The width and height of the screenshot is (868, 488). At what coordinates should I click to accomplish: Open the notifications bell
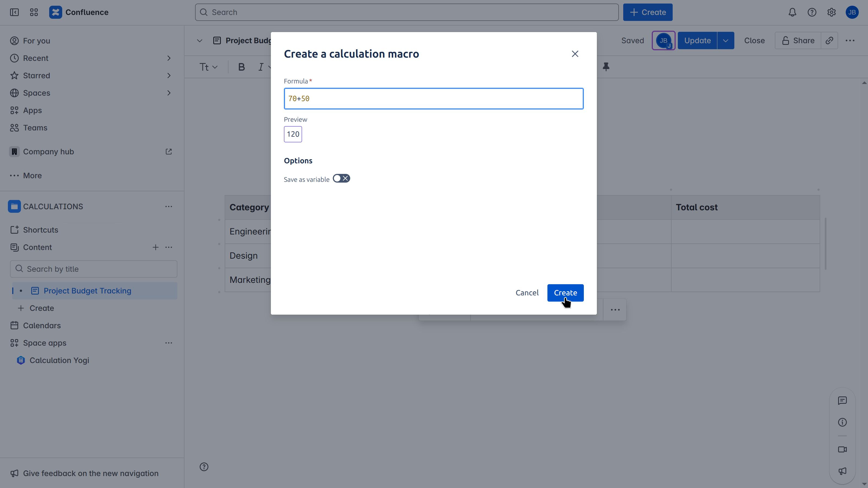[792, 12]
